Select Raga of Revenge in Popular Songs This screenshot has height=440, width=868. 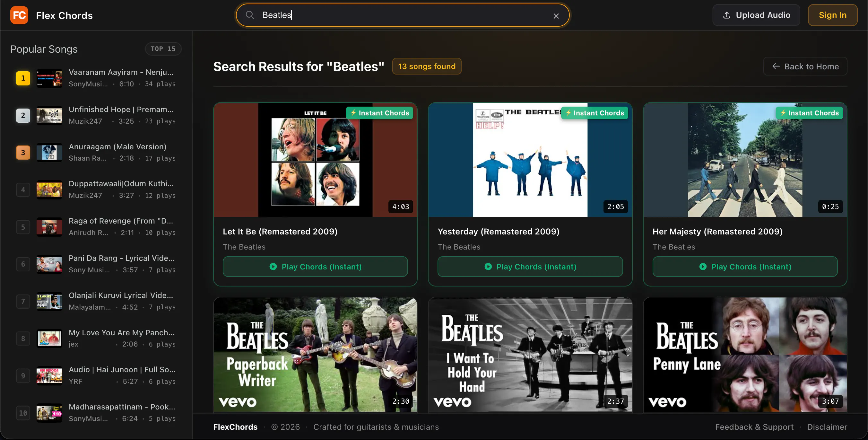pyautogui.click(x=96, y=227)
